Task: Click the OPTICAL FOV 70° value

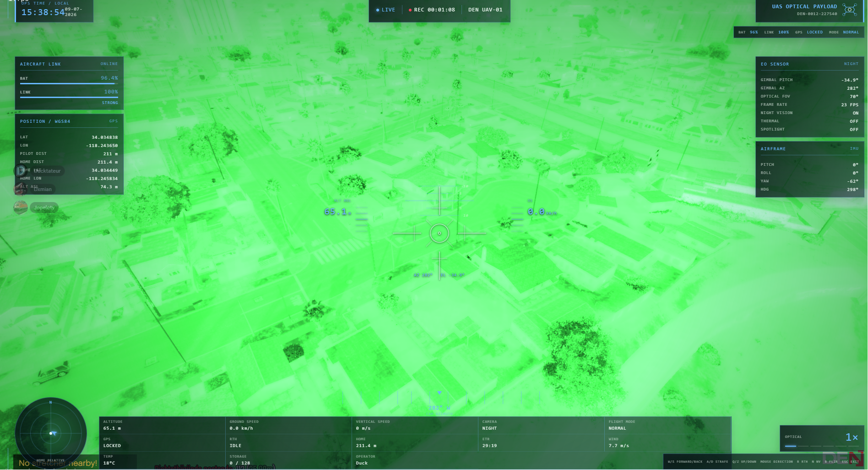Action: (x=854, y=97)
